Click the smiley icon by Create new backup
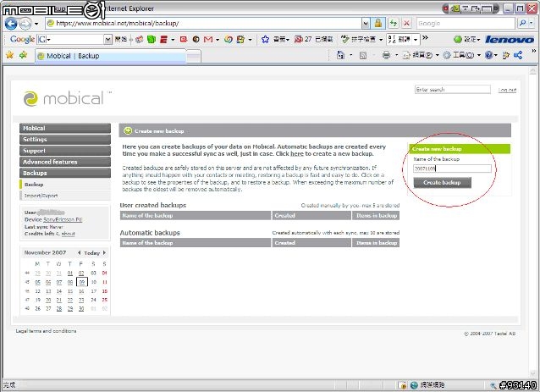This screenshot has height=392, width=540. point(128,130)
